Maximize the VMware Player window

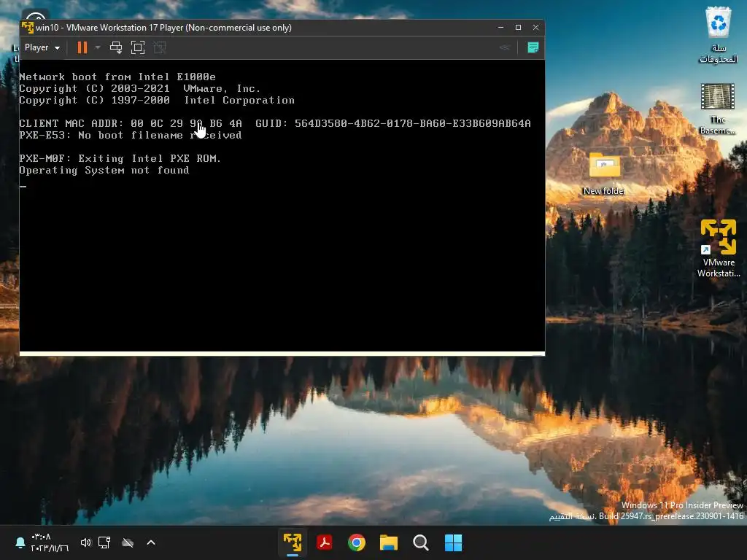point(519,28)
